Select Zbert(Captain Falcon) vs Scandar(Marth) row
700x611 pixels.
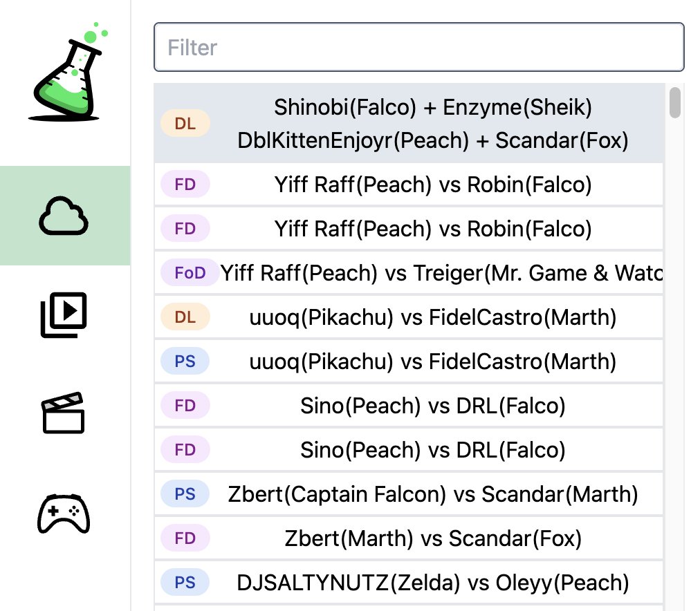click(409, 493)
